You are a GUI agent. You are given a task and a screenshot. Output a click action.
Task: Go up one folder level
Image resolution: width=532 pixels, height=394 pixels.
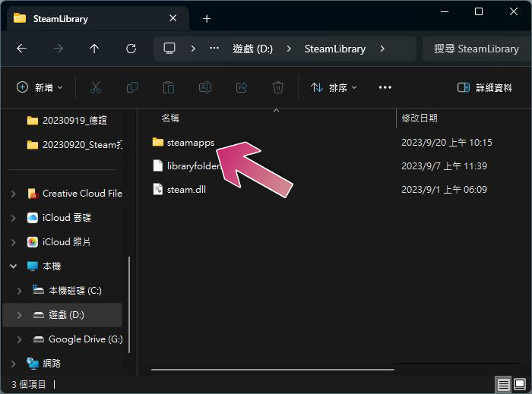pos(94,49)
